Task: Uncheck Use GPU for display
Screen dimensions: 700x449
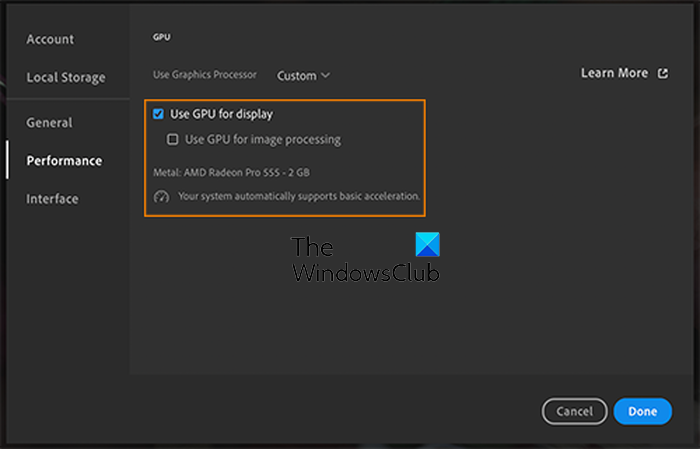Action: (158, 114)
